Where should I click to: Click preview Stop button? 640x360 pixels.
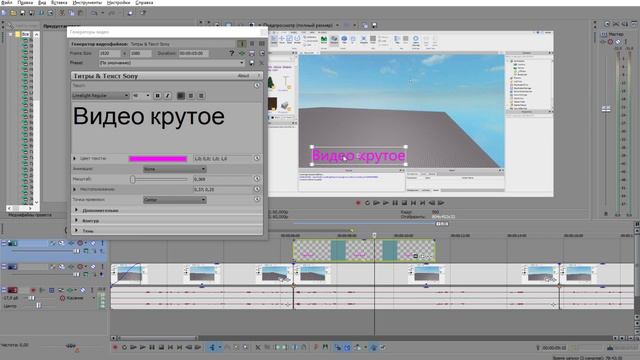click(404, 203)
